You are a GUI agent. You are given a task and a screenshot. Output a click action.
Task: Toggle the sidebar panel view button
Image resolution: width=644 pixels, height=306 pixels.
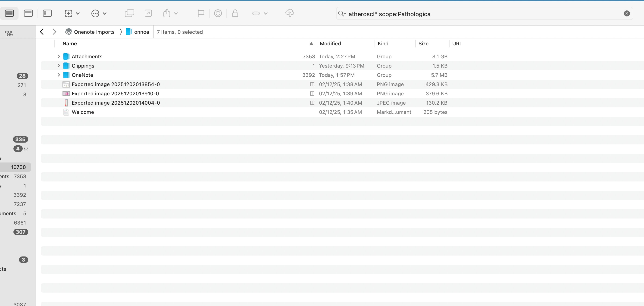(x=47, y=13)
